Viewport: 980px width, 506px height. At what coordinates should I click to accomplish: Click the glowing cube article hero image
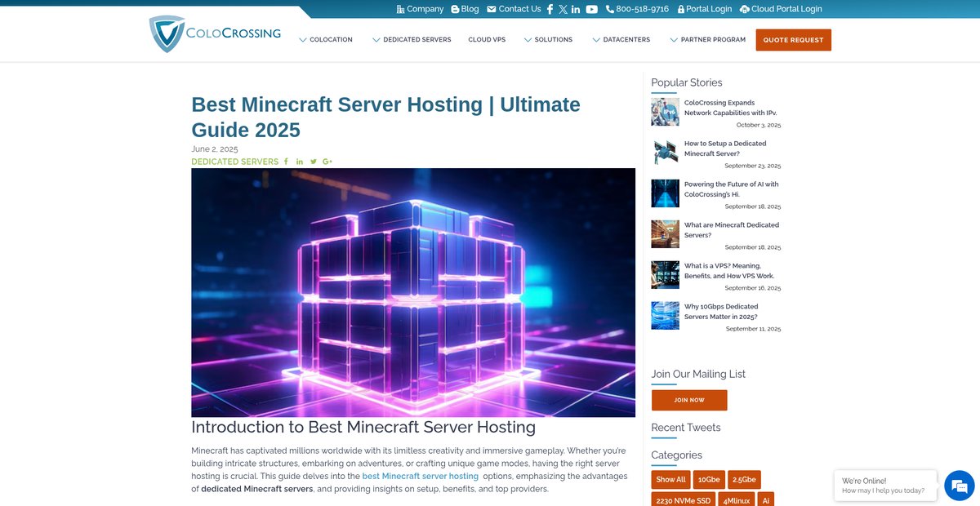pyautogui.click(x=413, y=293)
